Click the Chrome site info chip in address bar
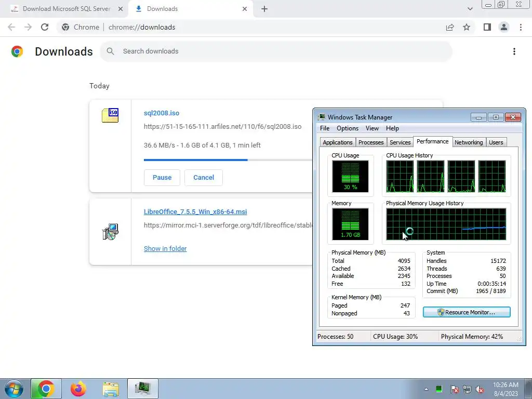 [x=81, y=27]
